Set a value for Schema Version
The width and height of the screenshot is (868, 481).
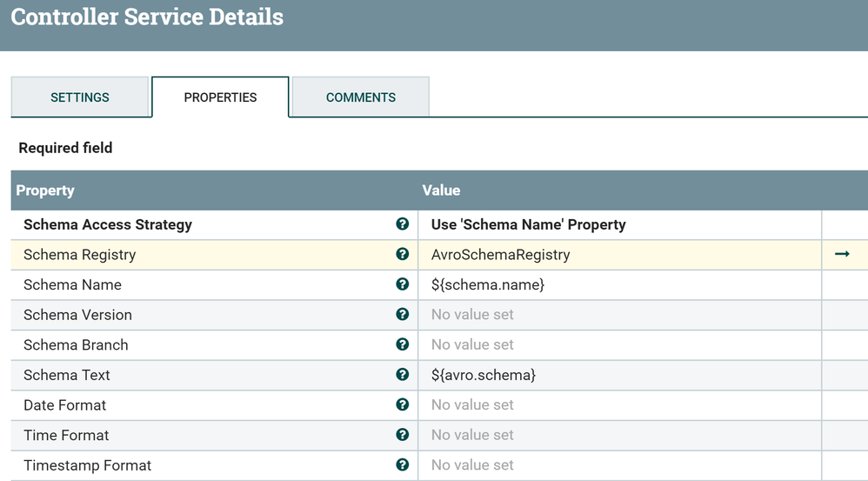coord(618,314)
